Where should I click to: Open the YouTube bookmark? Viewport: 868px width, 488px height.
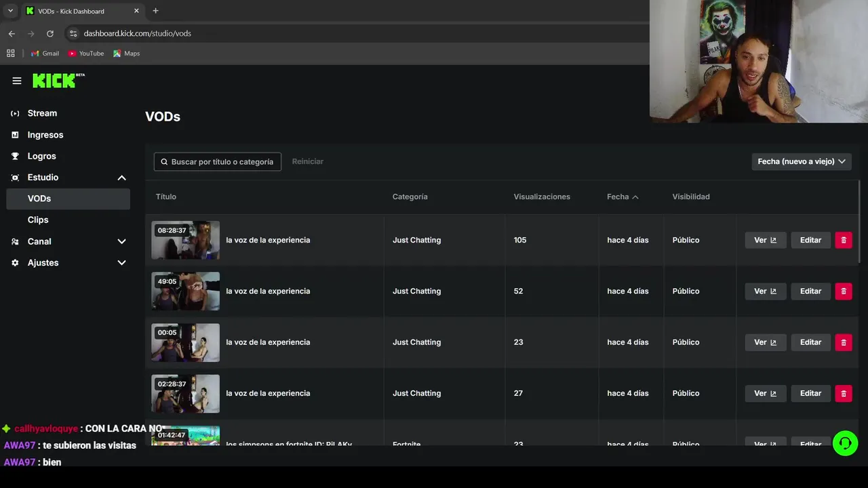(x=86, y=54)
